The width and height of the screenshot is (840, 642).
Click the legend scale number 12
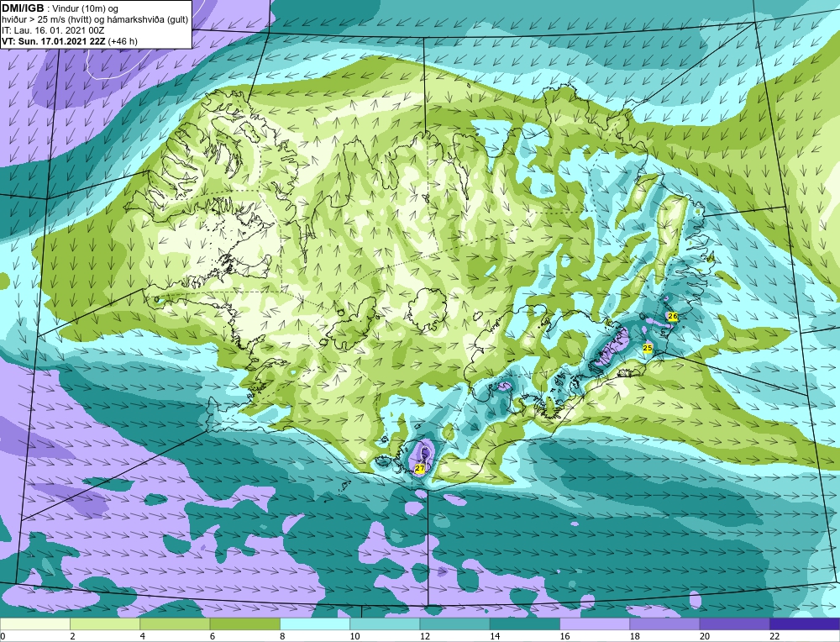coord(424,636)
